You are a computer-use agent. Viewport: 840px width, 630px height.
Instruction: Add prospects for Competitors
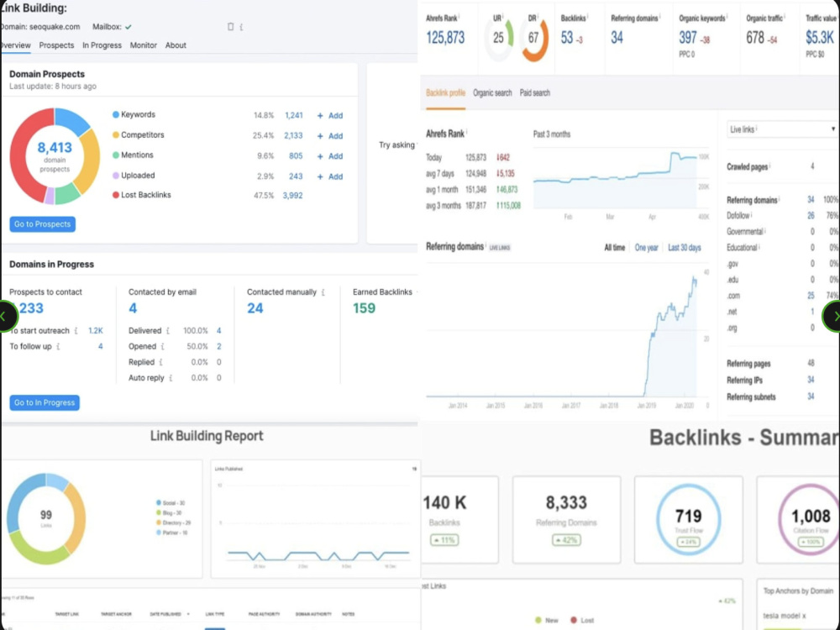[x=330, y=135]
